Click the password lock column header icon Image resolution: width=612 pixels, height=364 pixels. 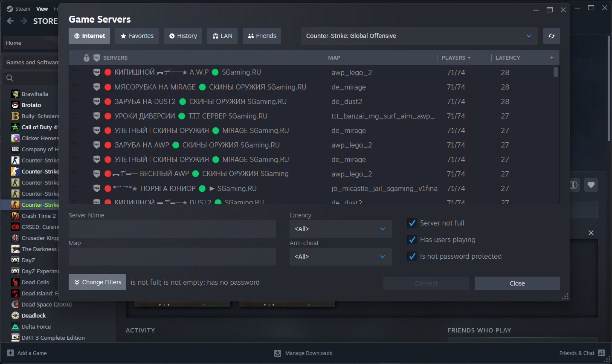click(87, 58)
